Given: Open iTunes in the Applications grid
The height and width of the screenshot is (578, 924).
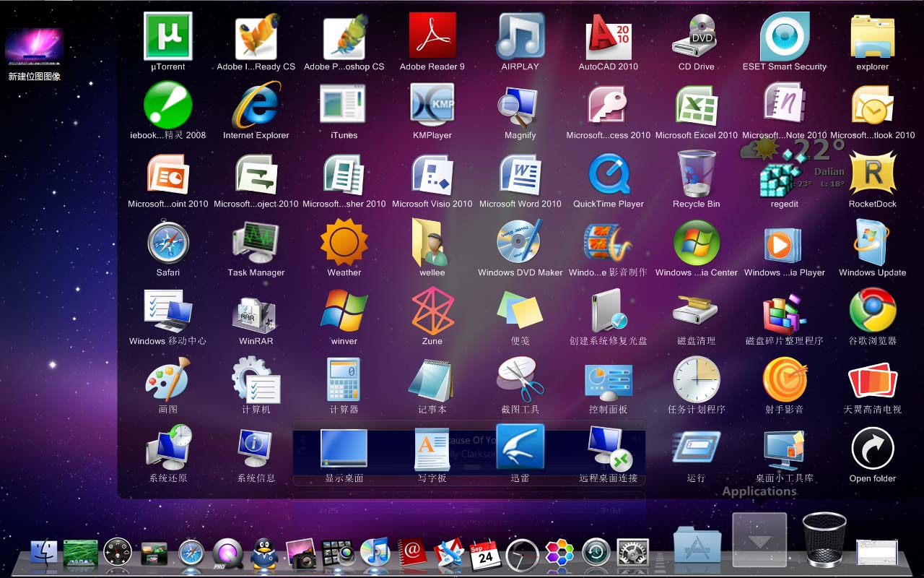Looking at the screenshot, I should coord(344,105).
